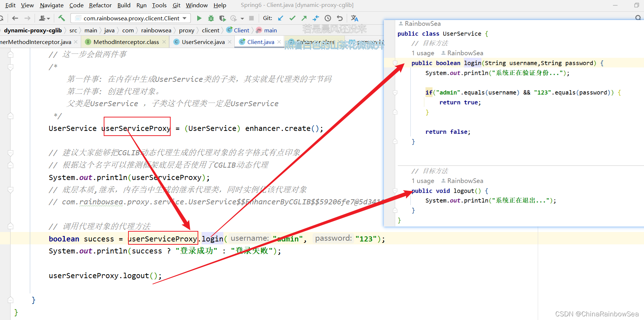Viewport: 644px width, 320px height.
Task: Collapse the block comment at /* line
Action: coord(11,67)
